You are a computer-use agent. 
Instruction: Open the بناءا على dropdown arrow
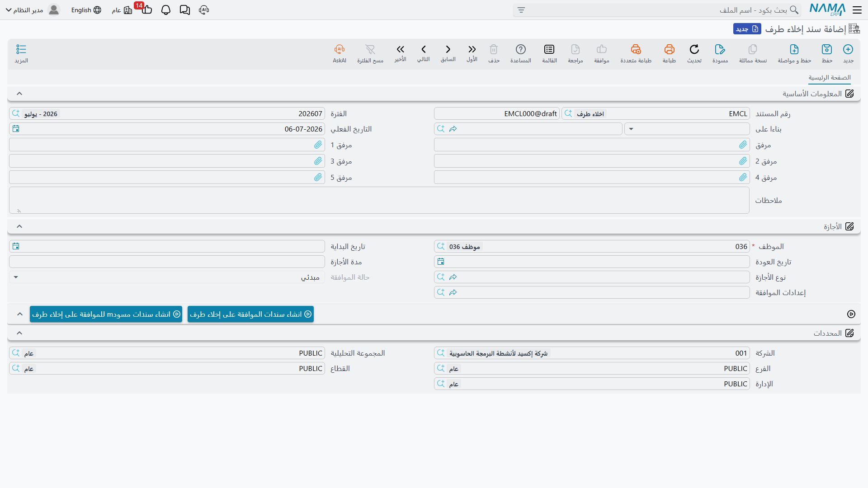(631, 129)
